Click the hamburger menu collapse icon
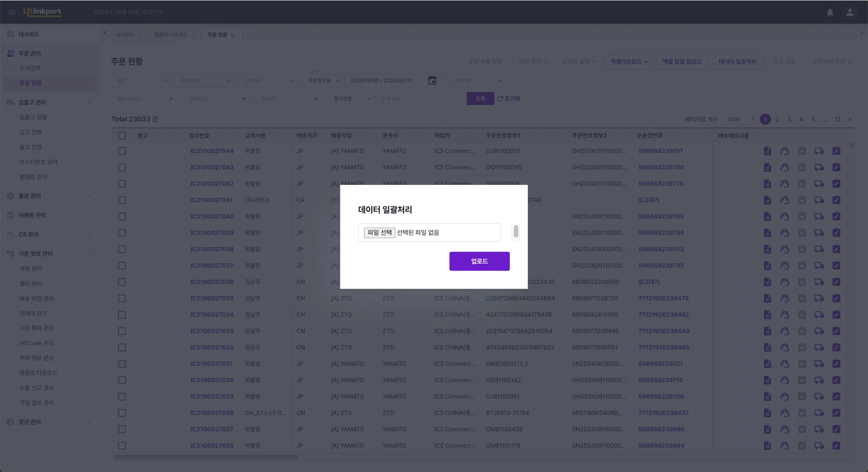 12,12
